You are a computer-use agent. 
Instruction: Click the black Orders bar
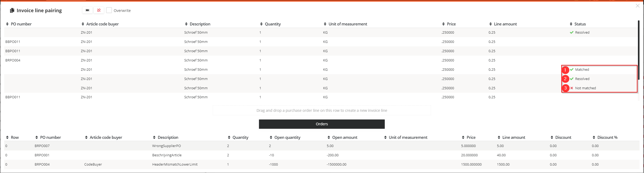[322, 124]
